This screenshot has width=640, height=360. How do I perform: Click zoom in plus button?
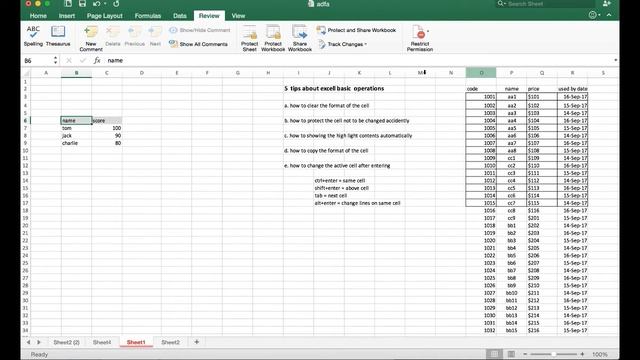pos(582,354)
